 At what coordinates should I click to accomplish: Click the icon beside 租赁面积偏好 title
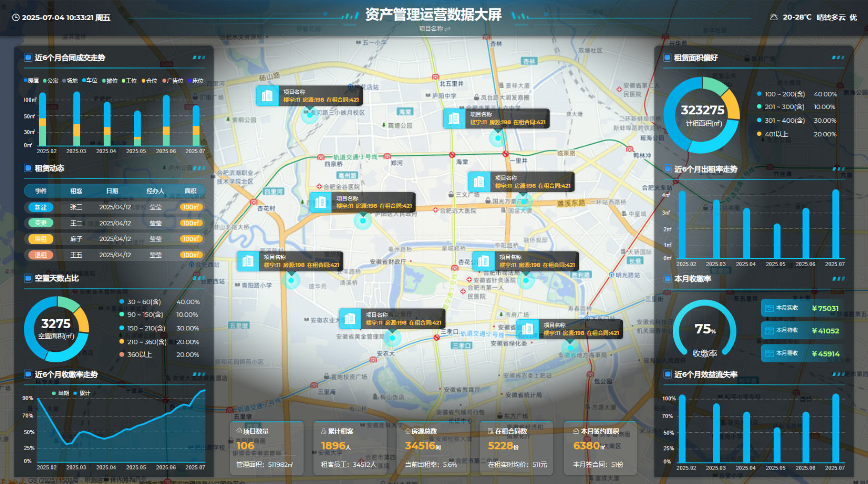tap(667, 57)
